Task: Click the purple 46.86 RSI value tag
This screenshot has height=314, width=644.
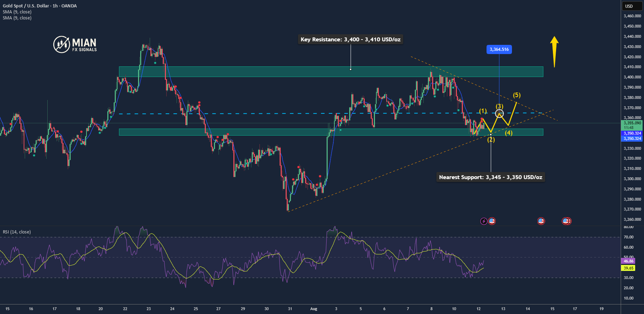Action: click(x=628, y=261)
